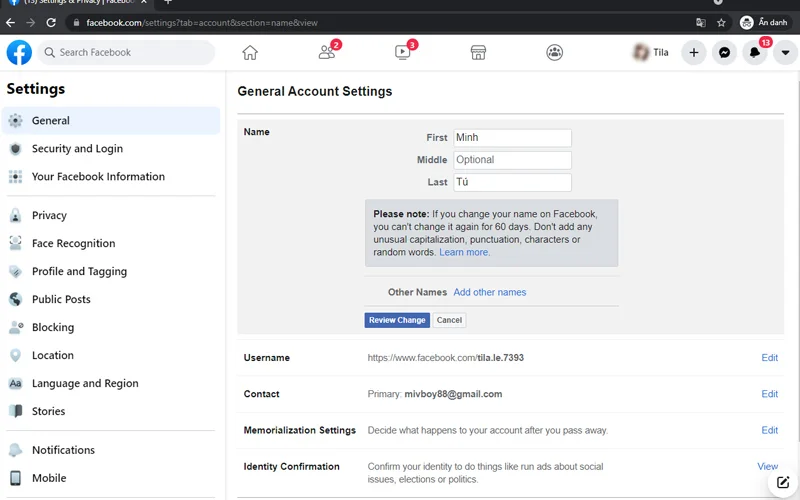Edit the Contact email row
The height and width of the screenshot is (500, 800).
coord(769,394)
